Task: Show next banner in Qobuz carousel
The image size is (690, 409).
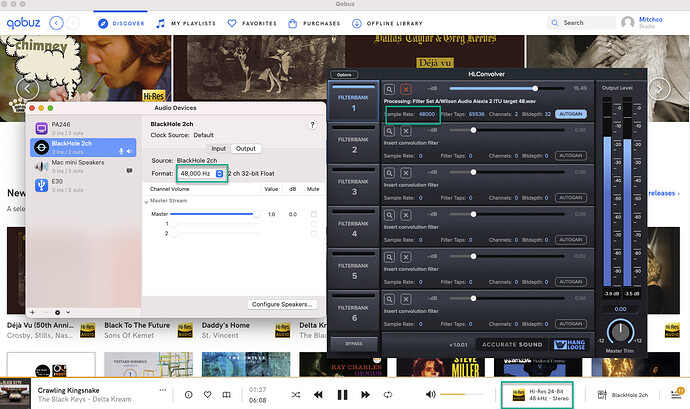Action: click(x=659, y=89)
